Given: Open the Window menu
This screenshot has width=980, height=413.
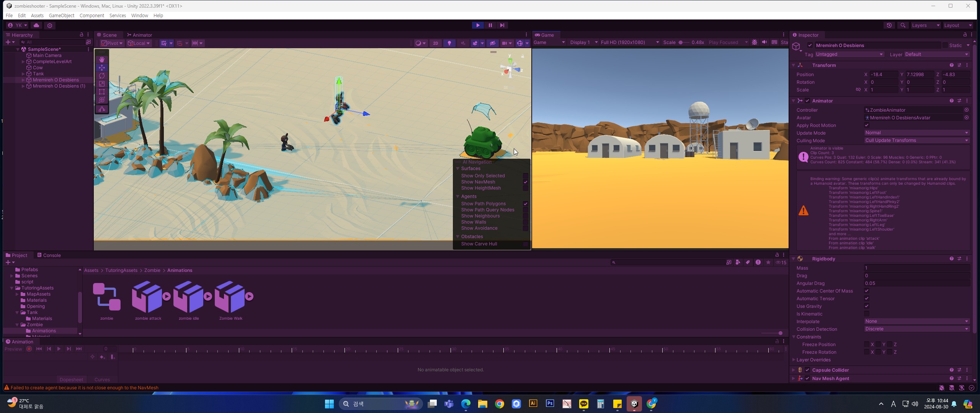Looking at the screenshot, I should pyautogui.click(x=139, y=16).
